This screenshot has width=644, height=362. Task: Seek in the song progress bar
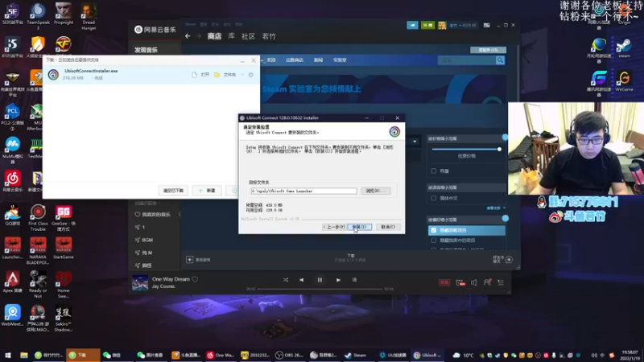point(320,289)
